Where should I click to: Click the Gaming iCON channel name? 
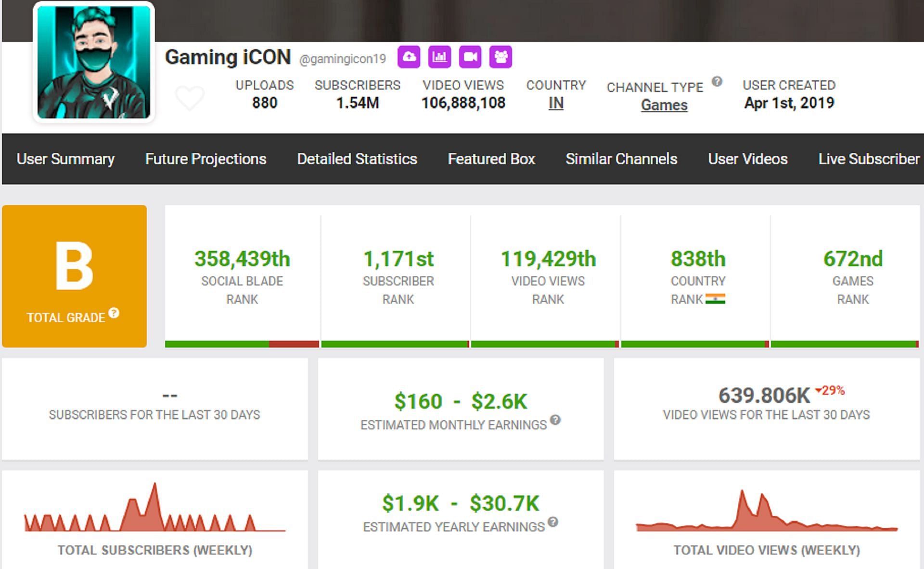pyautogui.click(x=228, y=57)
